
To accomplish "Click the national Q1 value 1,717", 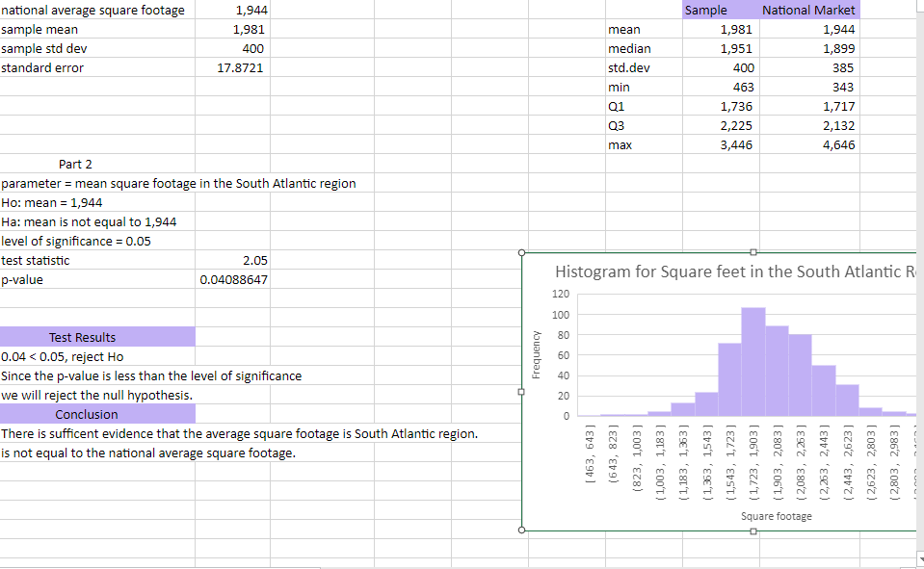I will (809, 106).
